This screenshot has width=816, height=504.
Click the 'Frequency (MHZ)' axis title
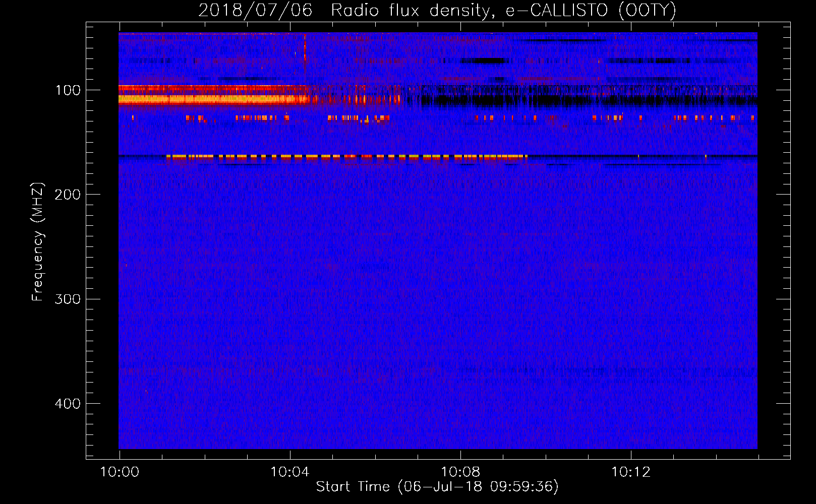point(38,241)
